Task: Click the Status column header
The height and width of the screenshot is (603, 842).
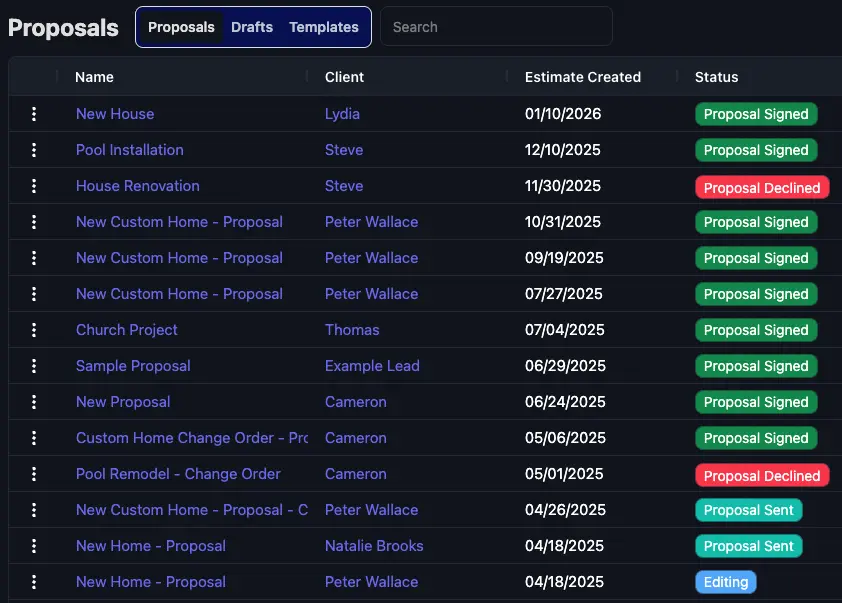Action: click(717, 77)
